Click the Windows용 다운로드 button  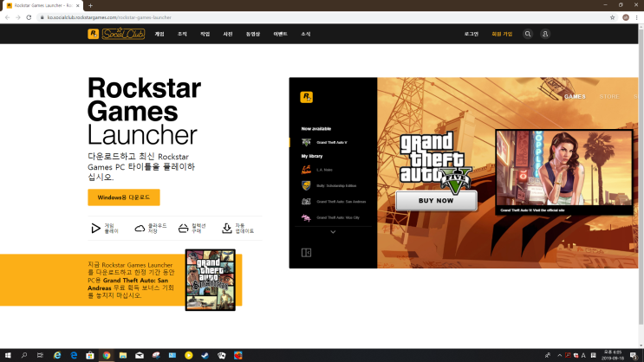pyautogui.click(x=124, y=197)
